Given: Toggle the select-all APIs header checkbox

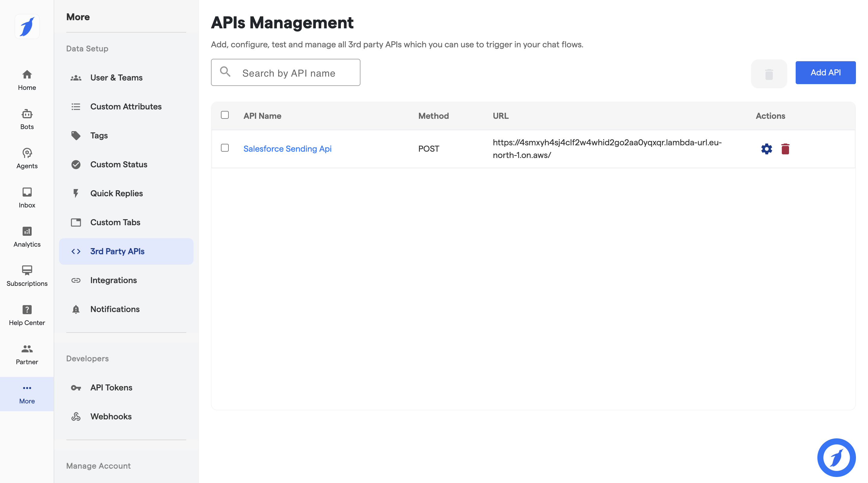Looking at the screenshot, I should [x=225, y=115].
